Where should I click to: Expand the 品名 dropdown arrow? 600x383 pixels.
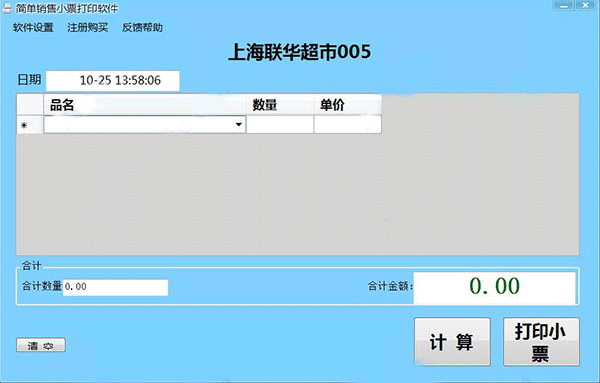tap(239, 125)
